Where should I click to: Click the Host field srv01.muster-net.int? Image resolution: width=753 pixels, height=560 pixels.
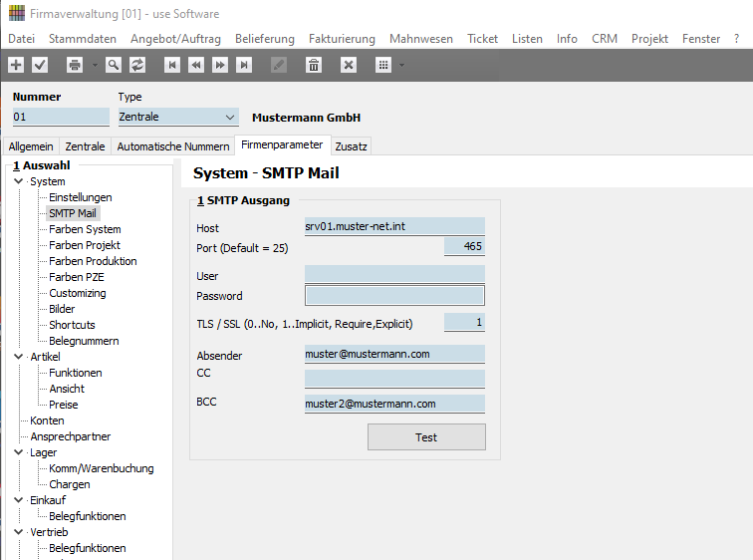tap(394, 226)
